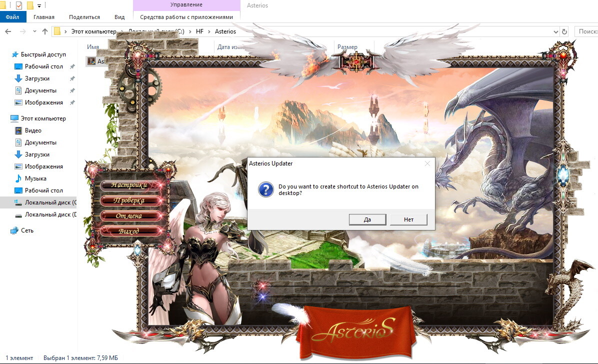The width and height of the screenshot is (598, 364).
Task: Click the Up arrow navigation icon
Action: click(x=45, y=31)
